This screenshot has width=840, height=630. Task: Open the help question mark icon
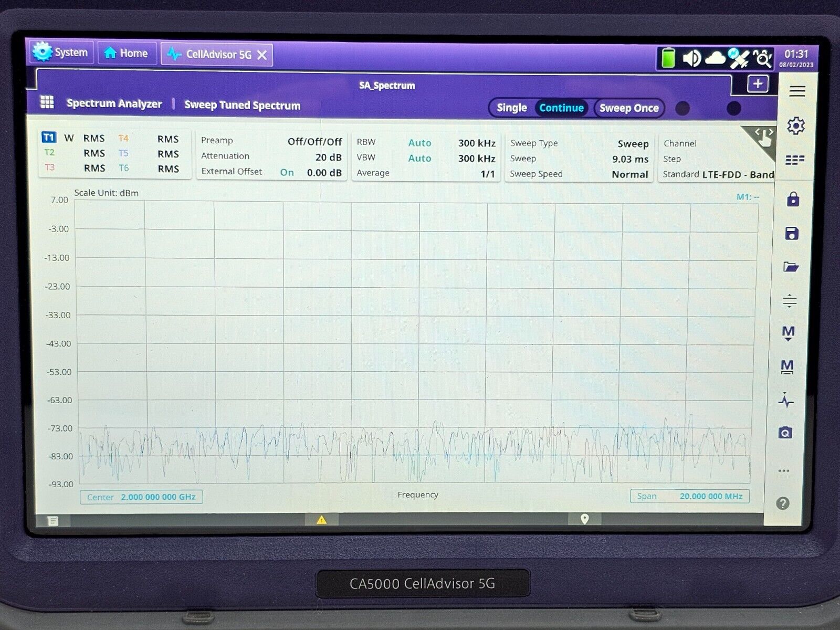tap(783, 503)
